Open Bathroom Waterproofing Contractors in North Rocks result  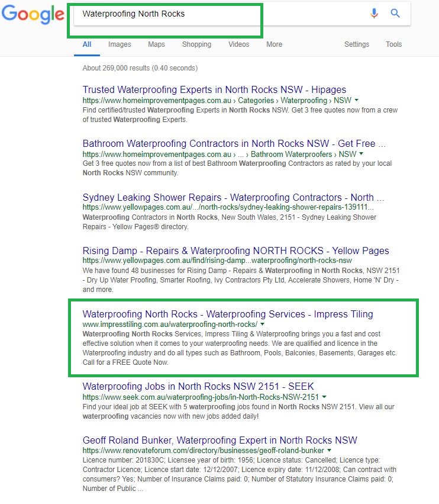coord(234,143)
